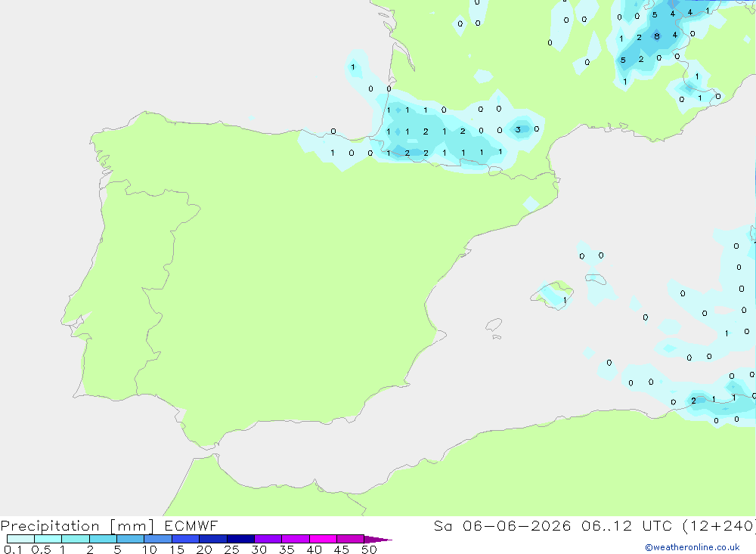Click the 0.5–1 mm legend color swatch

tap(48, 539)
